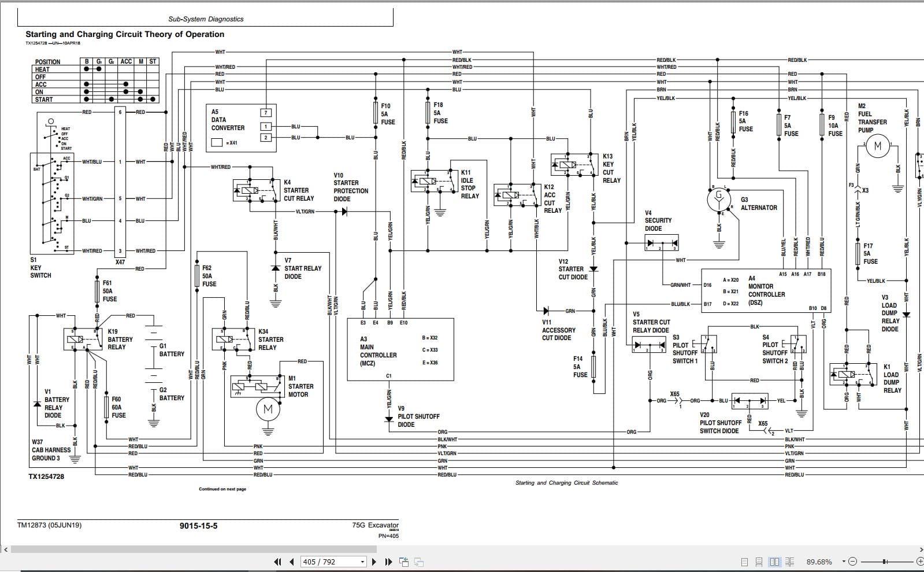Click the next view navigation icon
Viewport: 924px width, 572px height.
(x=419, y=562)
